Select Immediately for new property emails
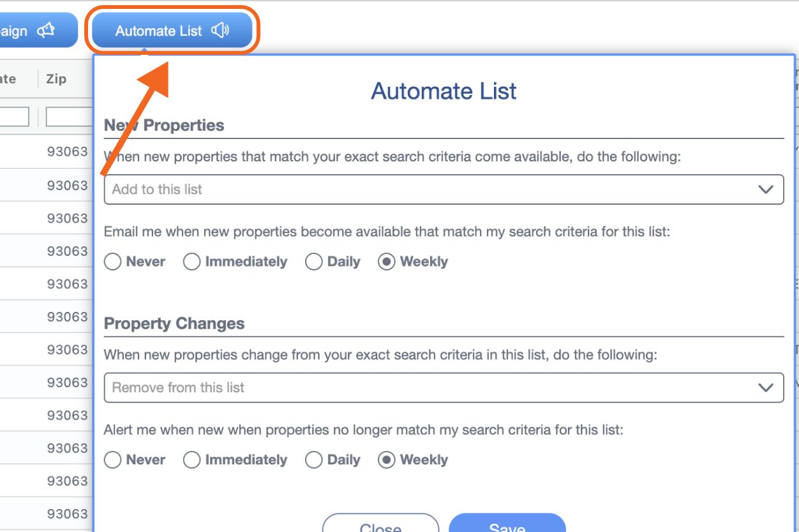The height and width of the screenshot is (532, 799). click(192, 262)
